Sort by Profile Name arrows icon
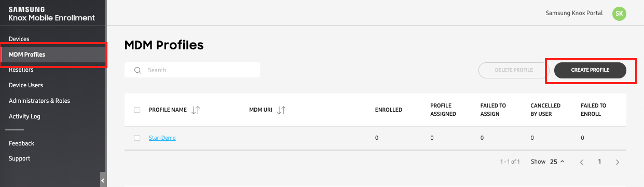 [x=196, y=110]
